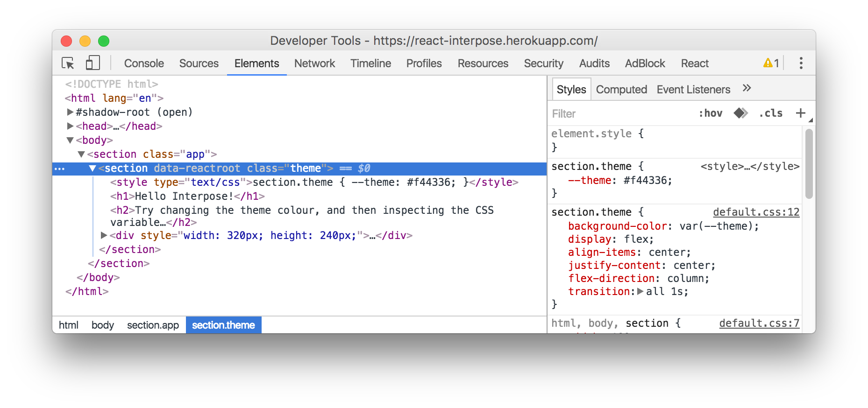Click the align-items center value
868x408 pixels.
(667, 252)
